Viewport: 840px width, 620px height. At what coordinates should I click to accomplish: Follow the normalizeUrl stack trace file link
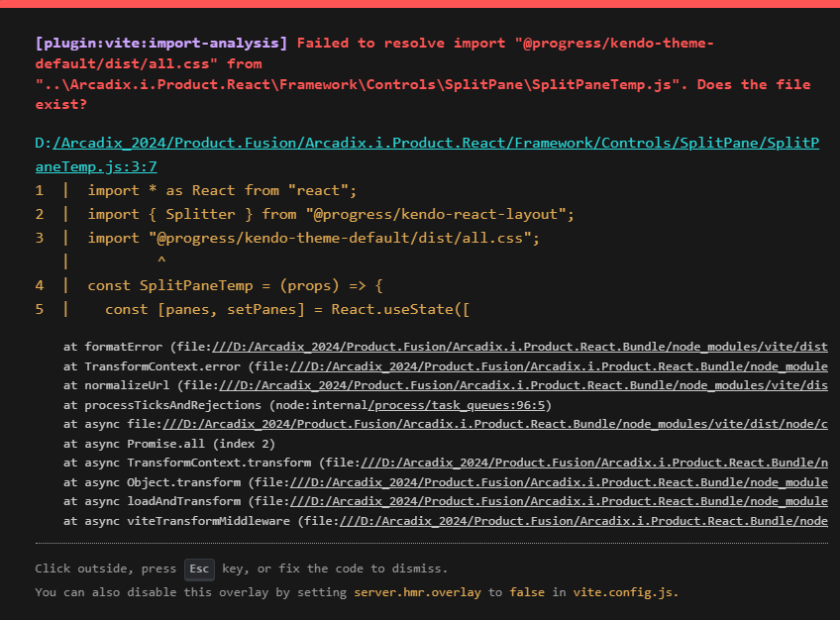pyautogui.click(x=525, y=383)
